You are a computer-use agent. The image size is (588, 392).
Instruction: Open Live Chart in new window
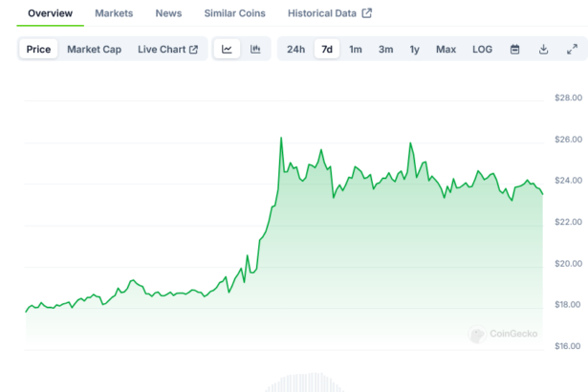pos(167,50)
